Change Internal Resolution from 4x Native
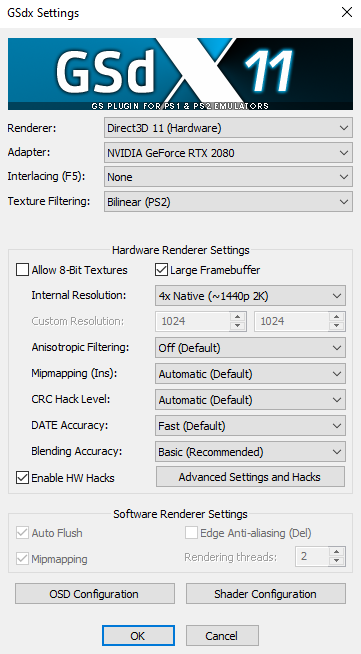 point(250,296)
